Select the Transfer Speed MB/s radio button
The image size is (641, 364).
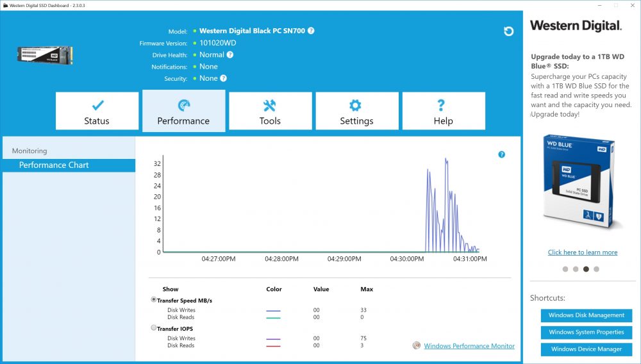point(154,299)
